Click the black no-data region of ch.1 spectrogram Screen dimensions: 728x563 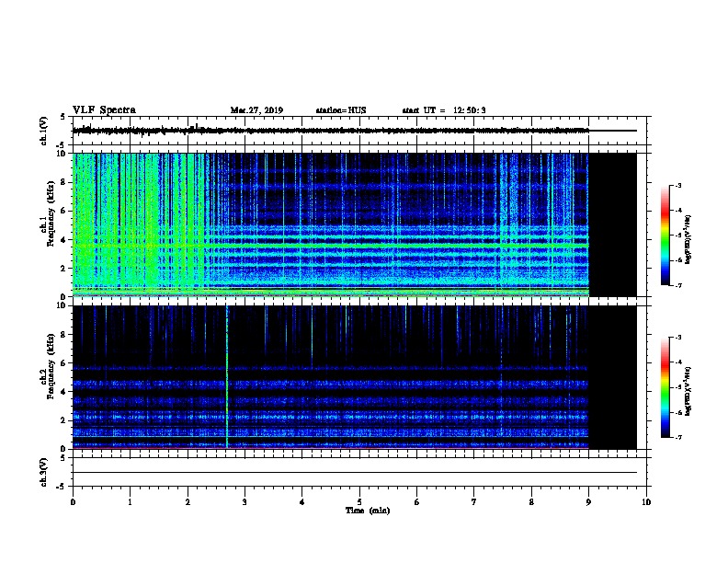point(612,224)
